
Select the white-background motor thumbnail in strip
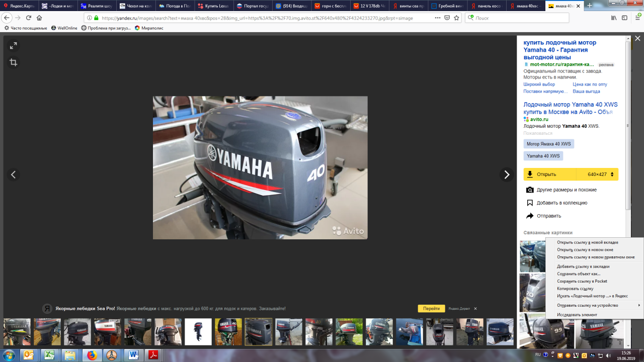pyautogui.click(x=198, y=332)
